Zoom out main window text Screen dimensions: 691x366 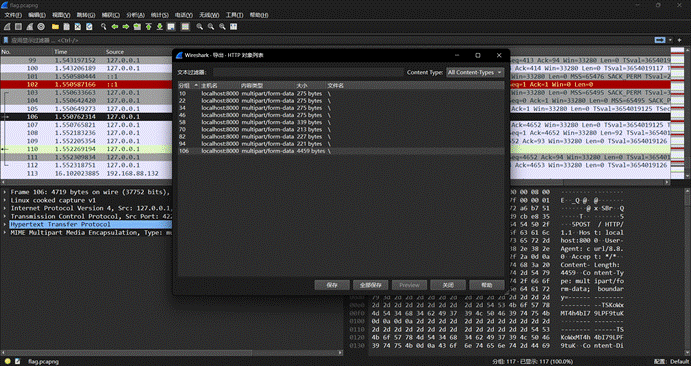211,27
